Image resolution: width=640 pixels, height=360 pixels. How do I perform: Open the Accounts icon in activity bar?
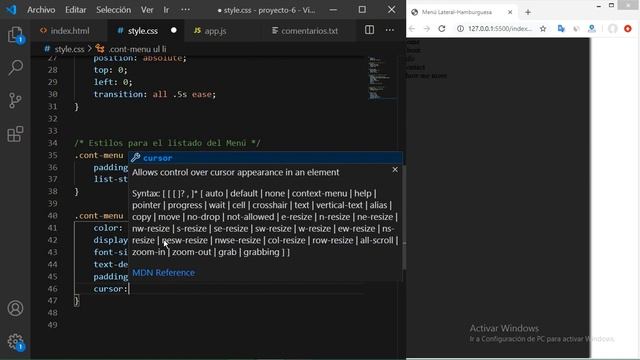click(x=16, y=308)
